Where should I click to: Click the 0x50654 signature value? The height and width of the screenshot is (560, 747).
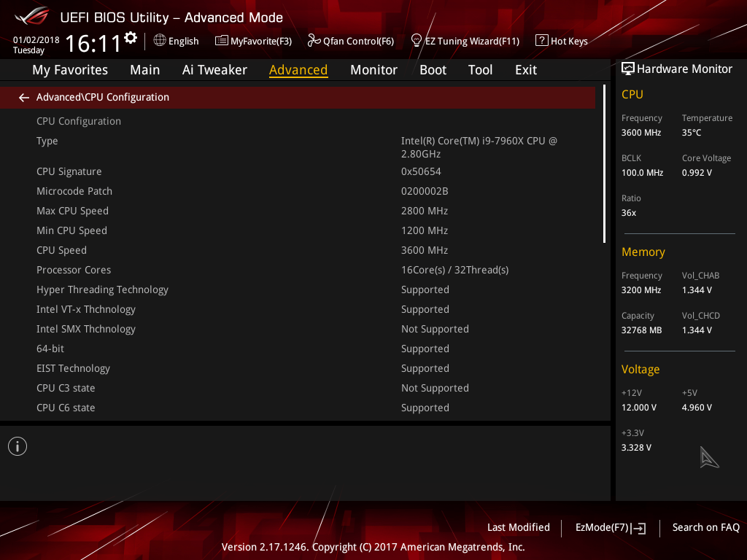click(421, 171)
